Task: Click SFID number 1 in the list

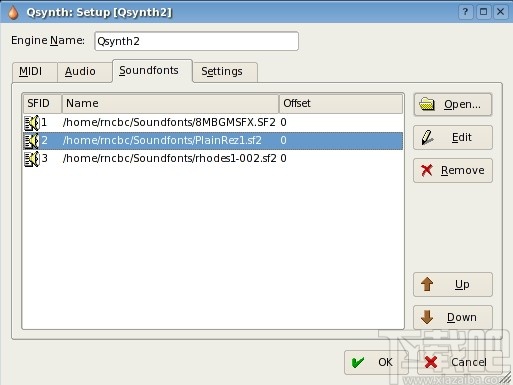Action: coord(44,123)
